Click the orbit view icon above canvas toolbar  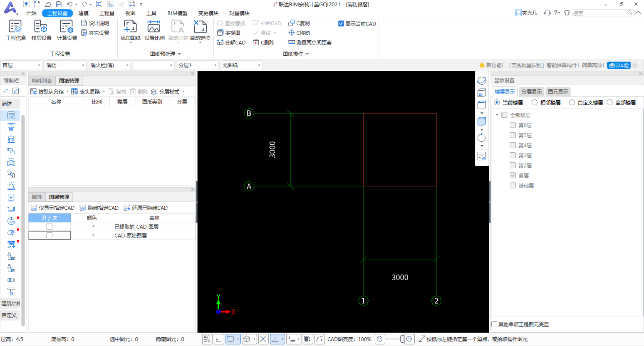[482, 81]
